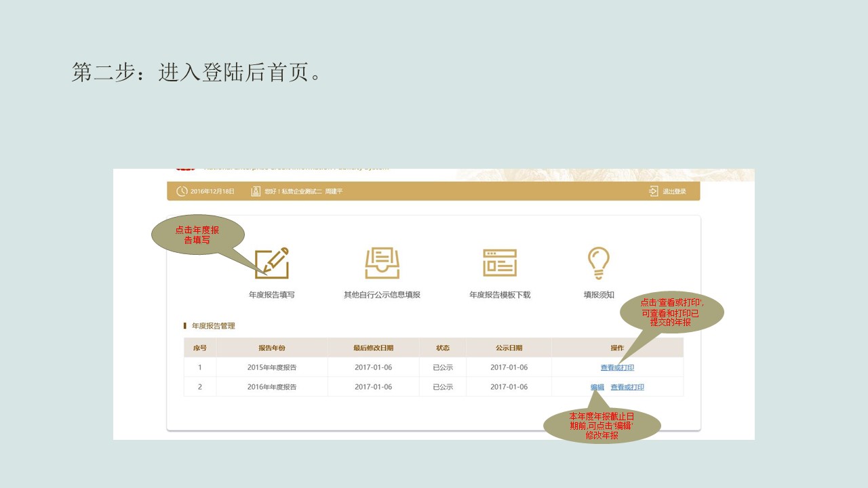Image resolution: width=868 pixels, height=488 pixels.
Task: Click the 年度报告填写 text label
Action: pos(272,295)
